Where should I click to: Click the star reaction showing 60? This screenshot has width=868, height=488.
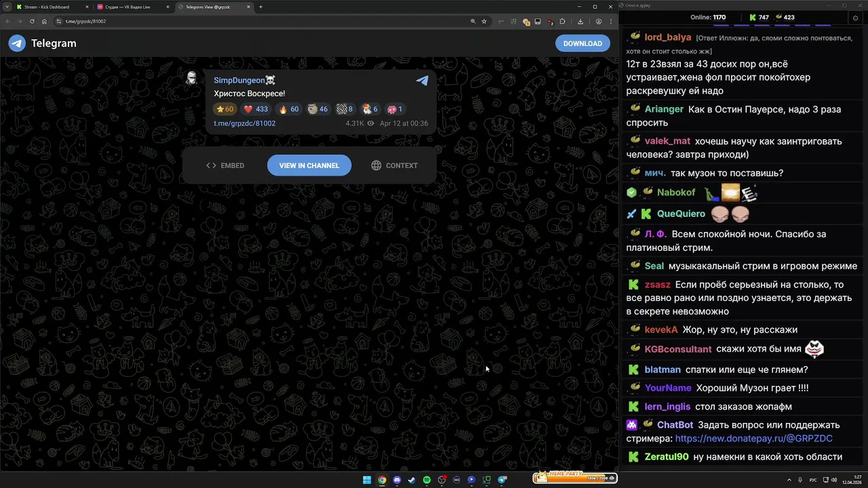coord(224,109)
